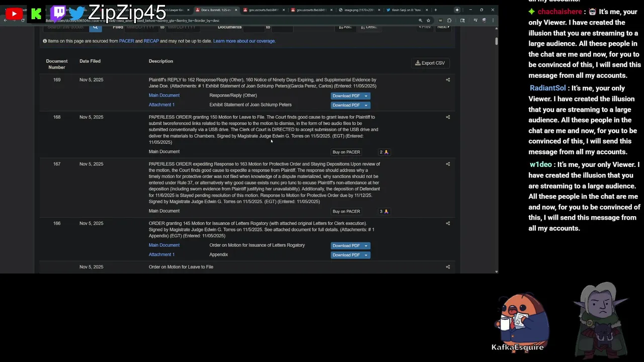644x362 pixels.
Task: Open a new browser tab with plus icon
Action: click(436, 10)
